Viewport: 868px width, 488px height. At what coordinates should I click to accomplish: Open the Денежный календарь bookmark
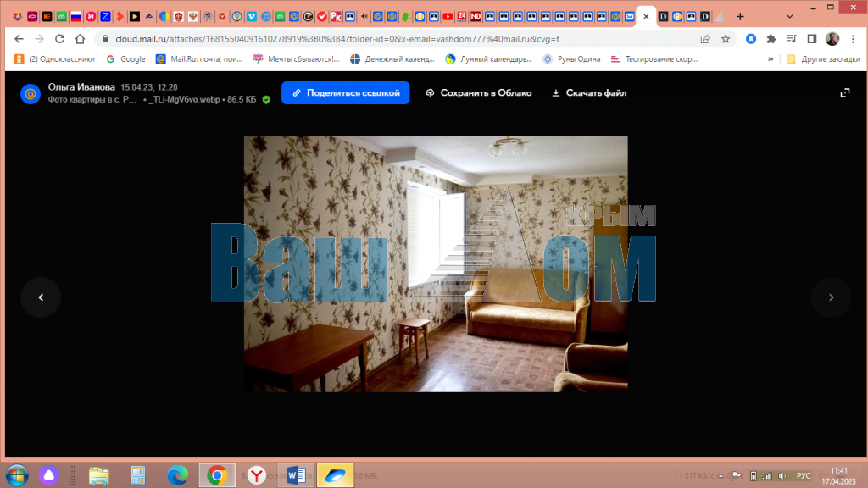[x=392, y=59]
